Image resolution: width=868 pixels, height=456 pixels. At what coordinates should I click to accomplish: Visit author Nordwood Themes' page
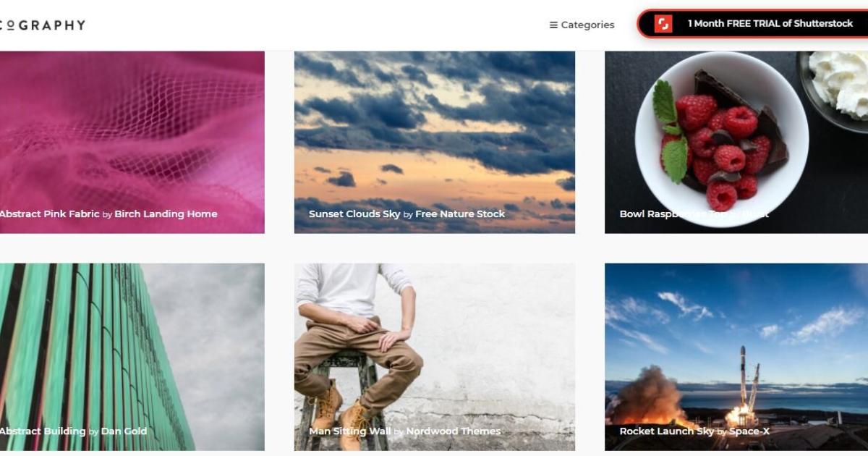[454, 431]
